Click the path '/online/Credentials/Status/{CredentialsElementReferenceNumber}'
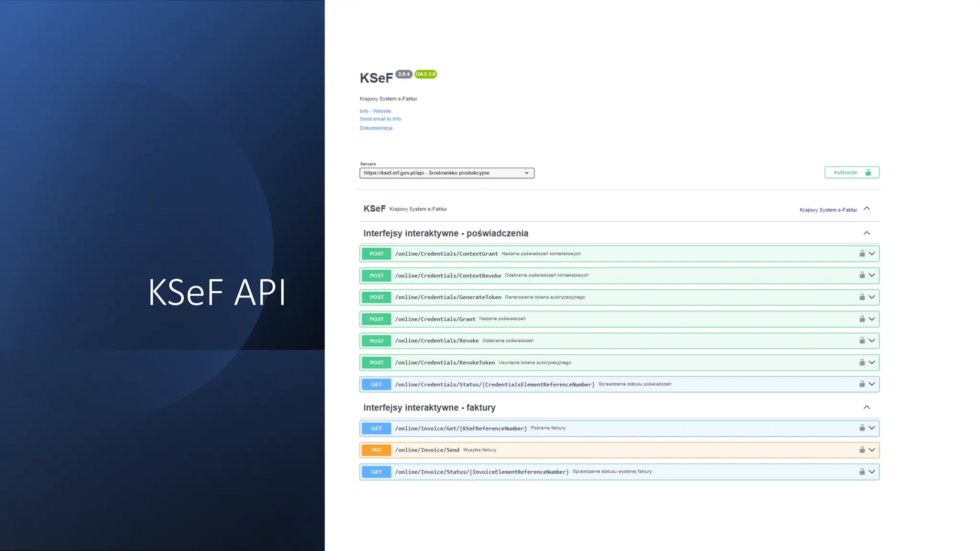980x551 pixels. point(495,385)
